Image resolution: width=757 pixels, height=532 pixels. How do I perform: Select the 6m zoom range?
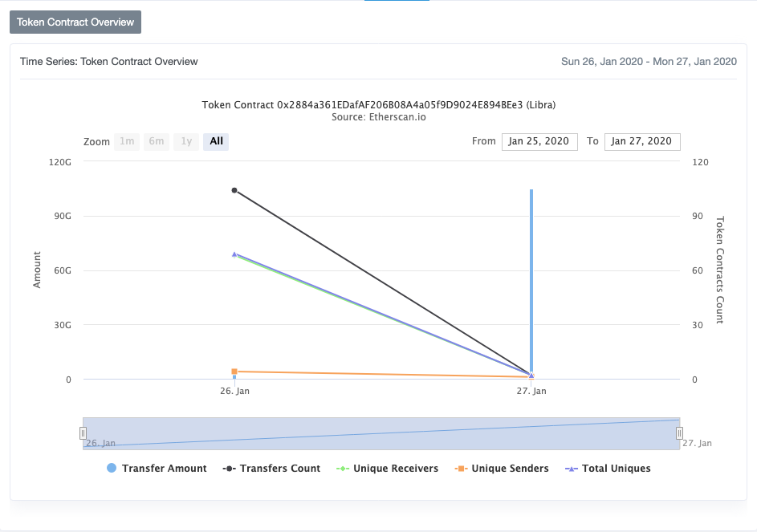click(x=157, y=141)
